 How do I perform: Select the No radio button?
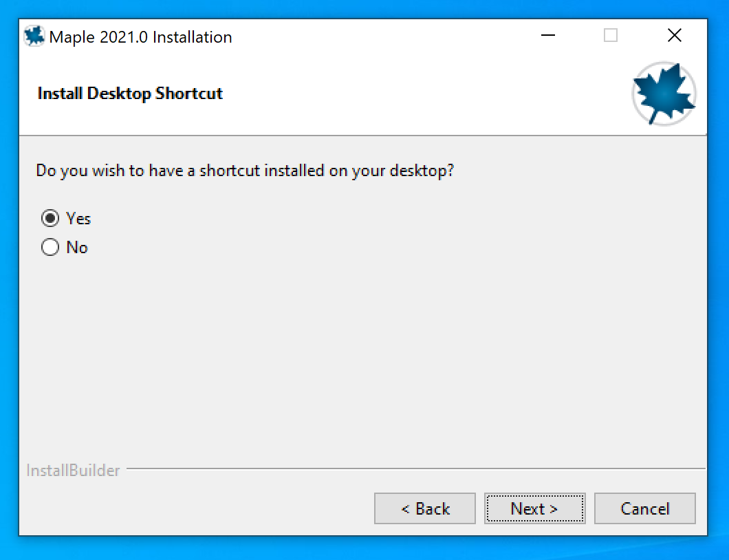coord(50,248)
